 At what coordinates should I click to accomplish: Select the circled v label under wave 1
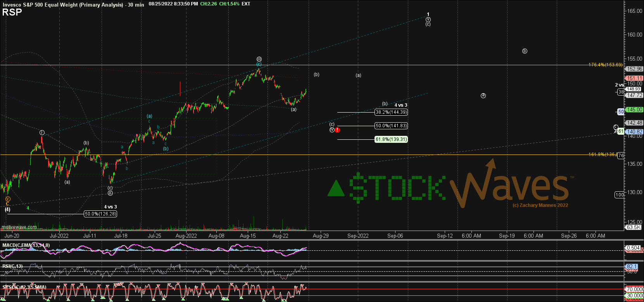(x=428, y=19)
